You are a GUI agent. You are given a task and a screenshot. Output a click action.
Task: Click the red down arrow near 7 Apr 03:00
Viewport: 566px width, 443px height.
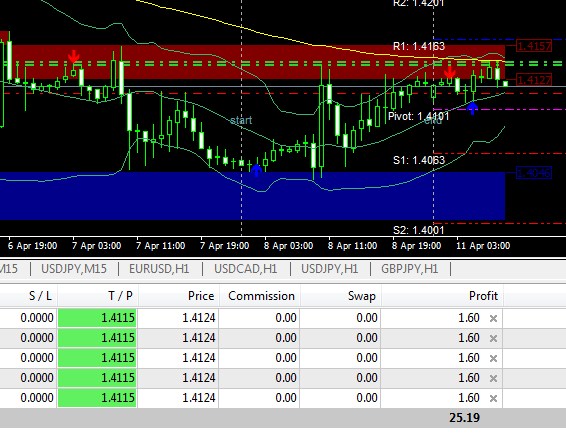click(74, 57)
